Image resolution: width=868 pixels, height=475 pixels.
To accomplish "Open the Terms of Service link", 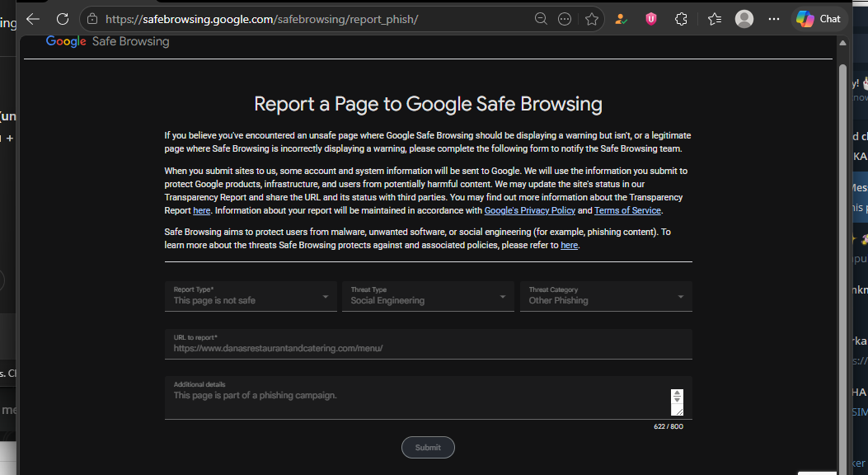I will pos(627,210).
